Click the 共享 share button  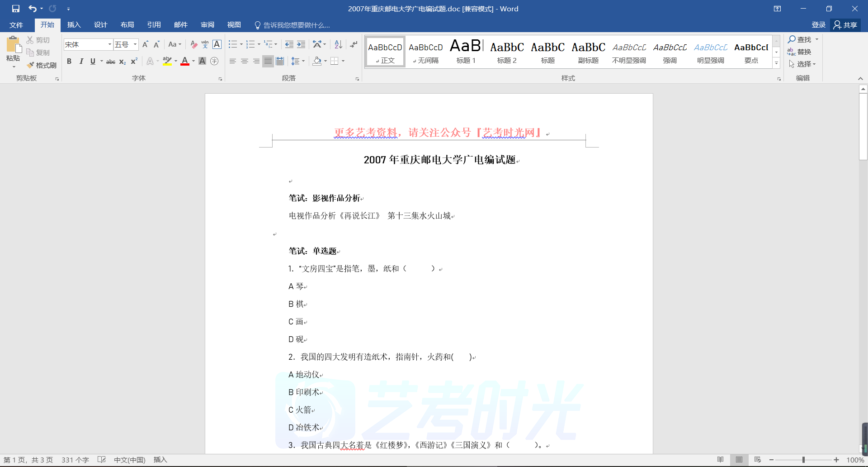845,25
